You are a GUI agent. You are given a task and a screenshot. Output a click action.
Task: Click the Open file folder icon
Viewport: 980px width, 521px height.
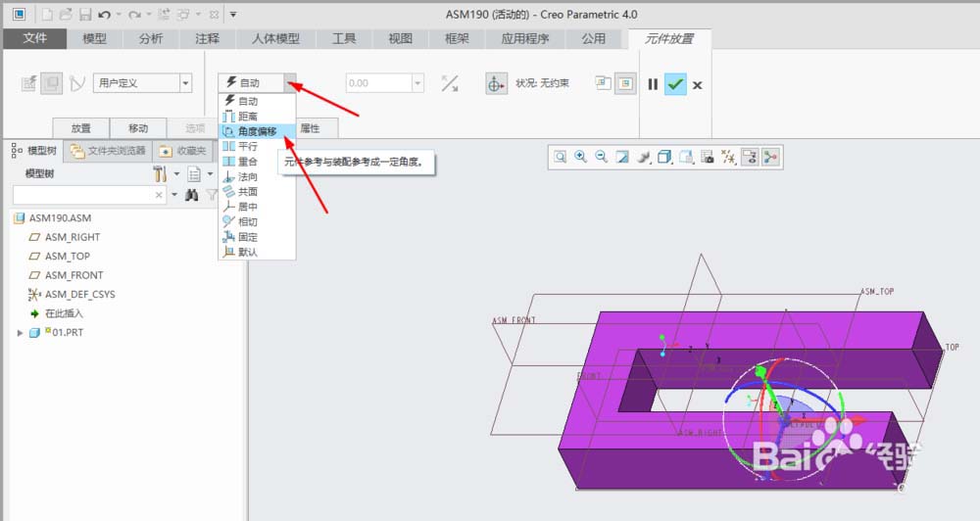tap(67, 14)
